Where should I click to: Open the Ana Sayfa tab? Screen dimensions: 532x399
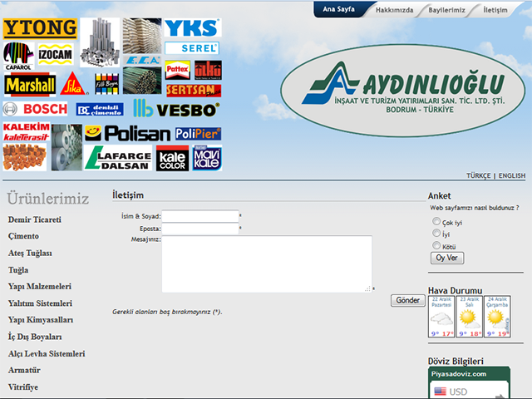[x=338, y=9]
